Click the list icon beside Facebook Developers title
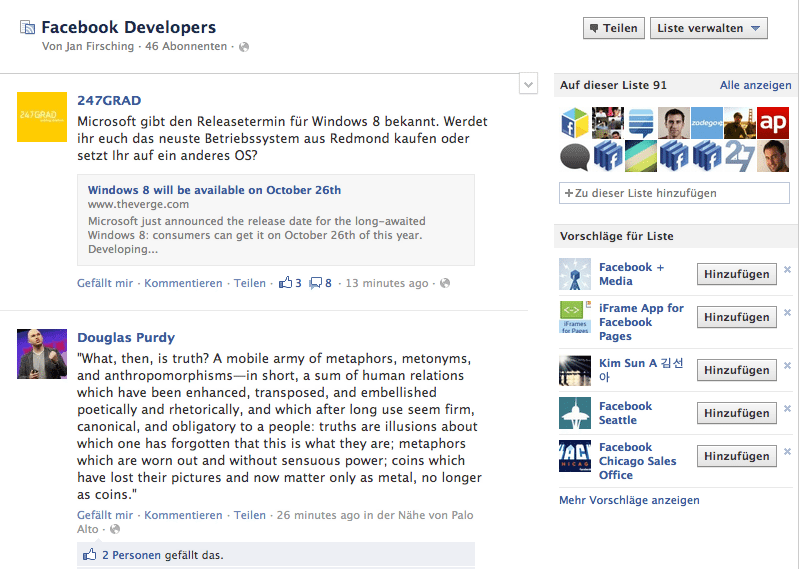805x569 pixels. tap(27, 27)
